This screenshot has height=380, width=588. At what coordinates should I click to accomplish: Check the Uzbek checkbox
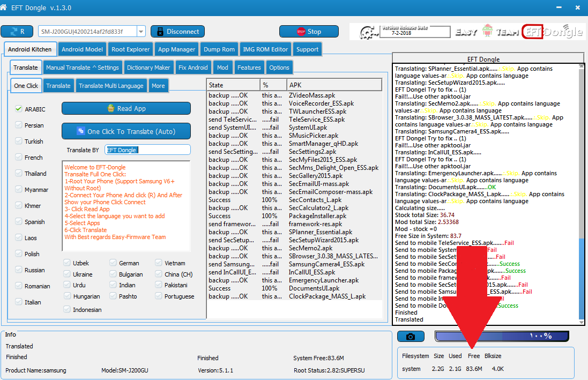[67, 263]
